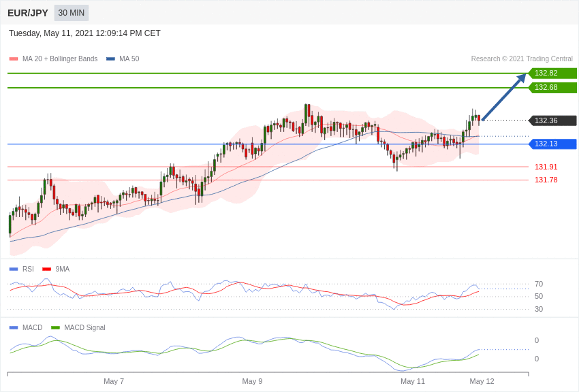Click the MACD Signal legend swatch
This screenshot has width=579, height=392.
point(55,327)
